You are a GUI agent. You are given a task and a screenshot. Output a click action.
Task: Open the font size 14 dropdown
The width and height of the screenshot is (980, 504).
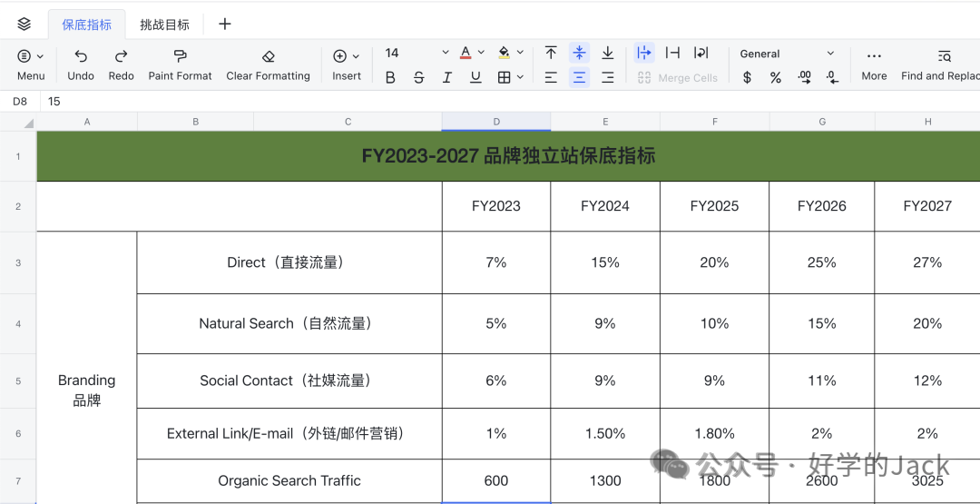(x=416, y=54)
